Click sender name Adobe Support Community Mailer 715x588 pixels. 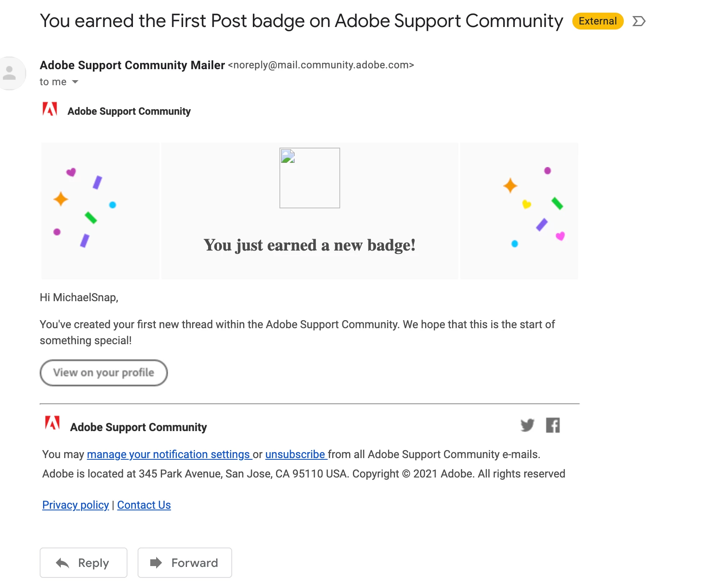click(132, 65)
